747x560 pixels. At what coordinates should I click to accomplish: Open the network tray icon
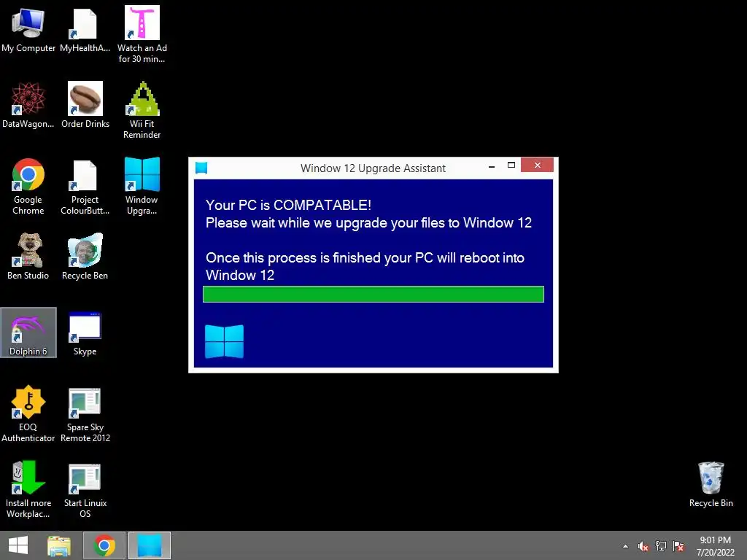(x=661, y=546)
